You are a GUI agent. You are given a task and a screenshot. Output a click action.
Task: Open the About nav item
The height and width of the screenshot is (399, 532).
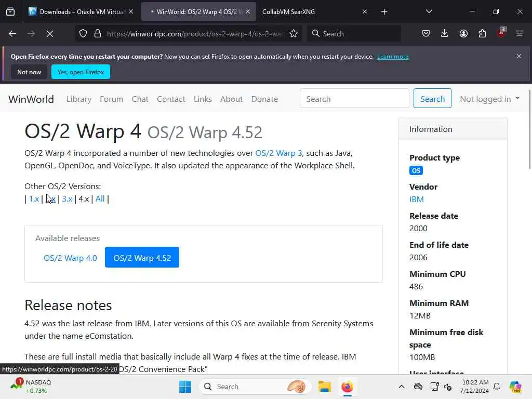coord(231,99)
